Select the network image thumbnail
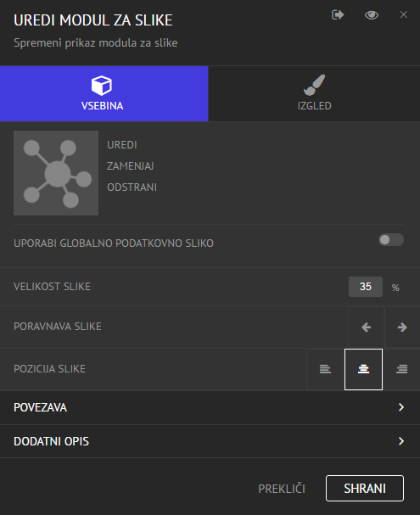The width and height of the screenshot is (420, 515). coord(56,173)
